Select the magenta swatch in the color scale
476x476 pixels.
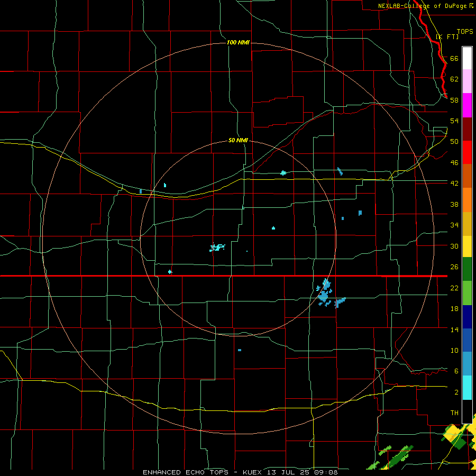[x=467, y=105]
